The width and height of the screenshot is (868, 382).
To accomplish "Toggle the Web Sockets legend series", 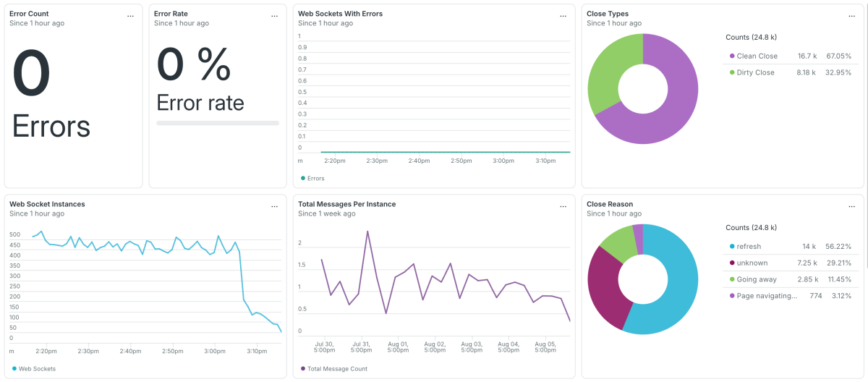I will 34,368.
